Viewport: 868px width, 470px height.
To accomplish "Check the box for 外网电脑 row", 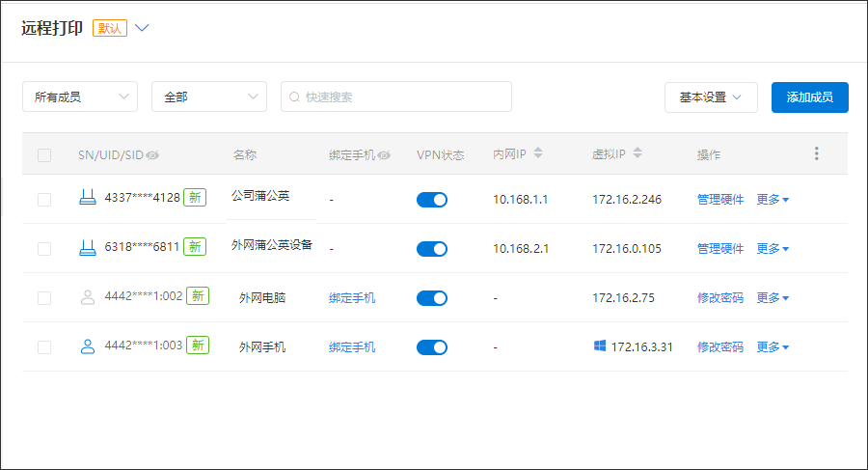I will [44, 298].
